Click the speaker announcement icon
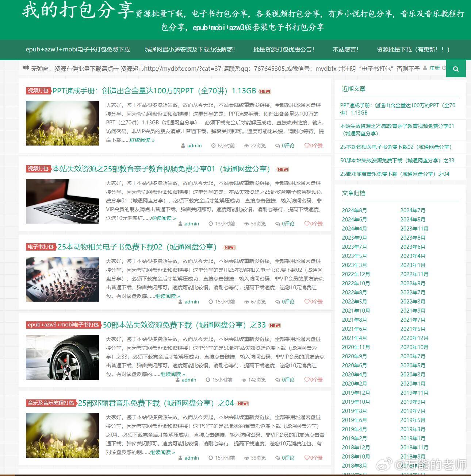 click(26, 67)
